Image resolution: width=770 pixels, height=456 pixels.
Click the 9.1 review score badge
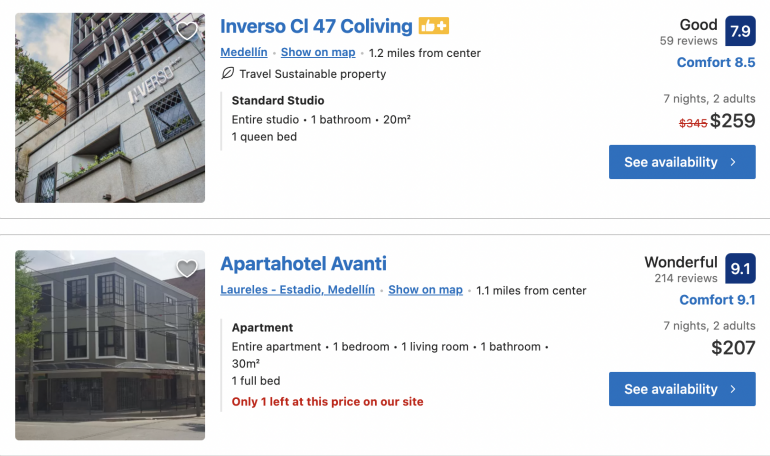(x=740, y=269)
